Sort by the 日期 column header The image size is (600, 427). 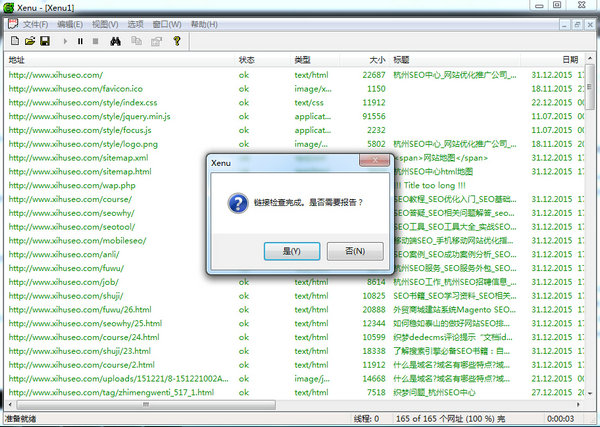[x=553, y=60]
